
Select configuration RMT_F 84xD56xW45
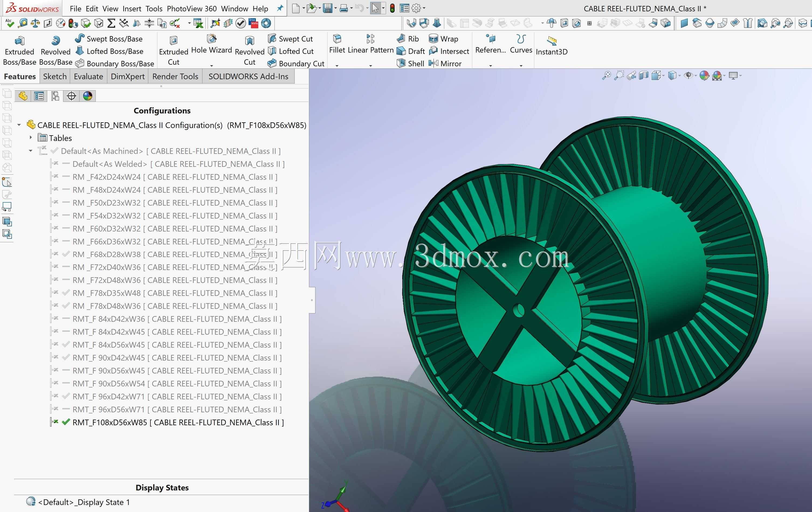pos(177,345)
